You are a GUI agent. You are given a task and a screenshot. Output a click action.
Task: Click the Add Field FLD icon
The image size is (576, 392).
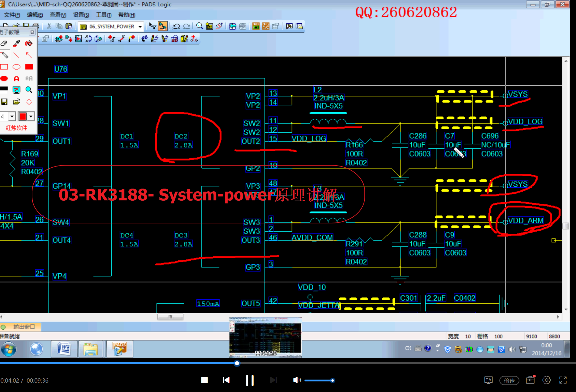tap(194, 39)
